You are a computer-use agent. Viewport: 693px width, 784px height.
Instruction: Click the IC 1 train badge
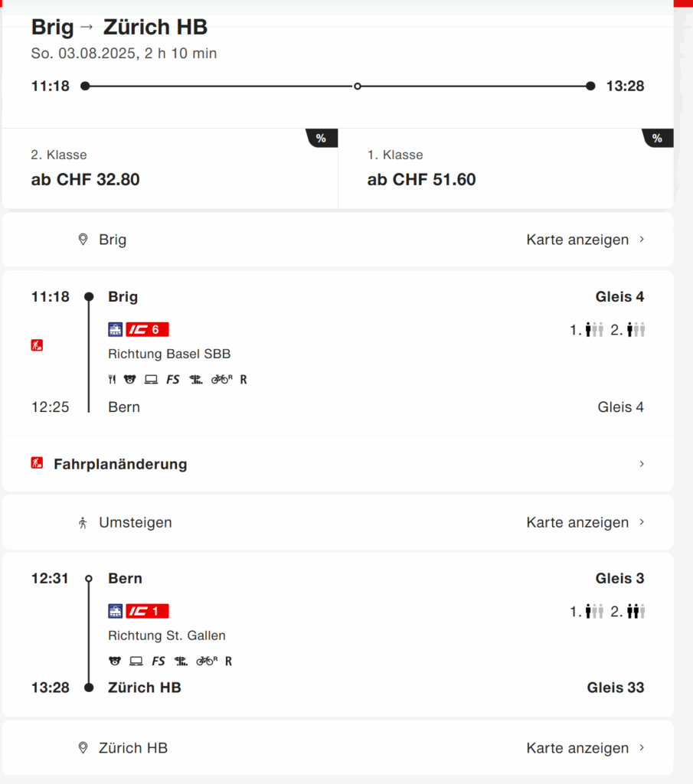point(147,611)
